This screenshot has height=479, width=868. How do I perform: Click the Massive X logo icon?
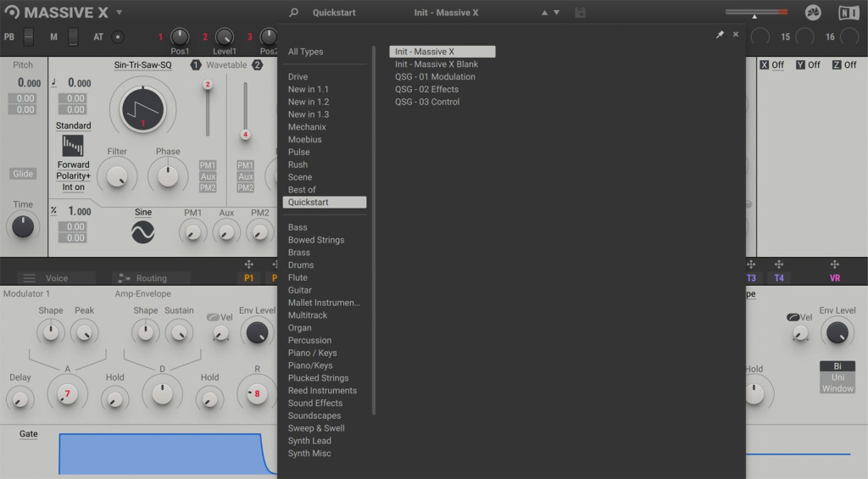[x=12, y=12]
